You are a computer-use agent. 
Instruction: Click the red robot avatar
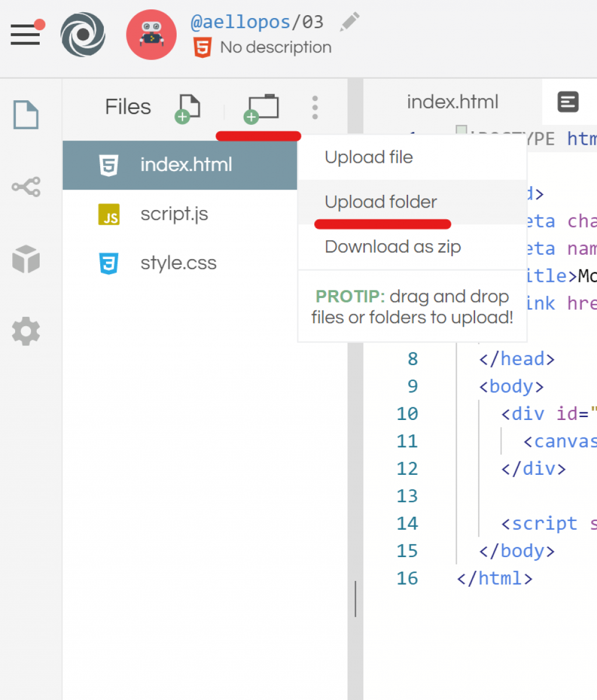pyautogui.click(x=151, y=35)
